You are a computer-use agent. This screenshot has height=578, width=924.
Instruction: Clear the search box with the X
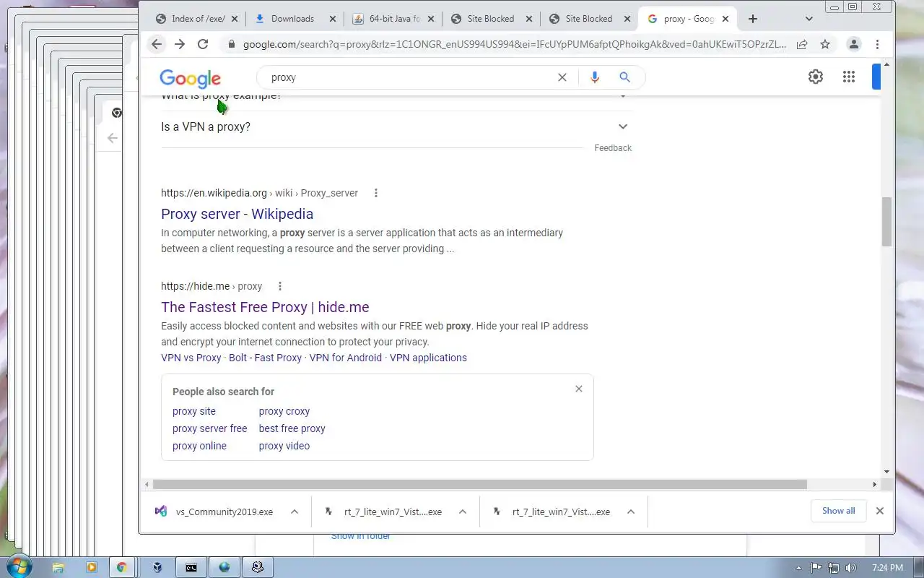tap(562, 77)
